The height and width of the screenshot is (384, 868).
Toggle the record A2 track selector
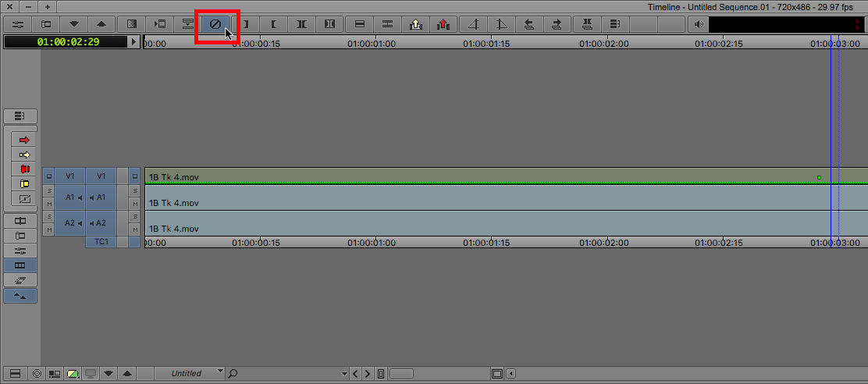click(101, 223)
